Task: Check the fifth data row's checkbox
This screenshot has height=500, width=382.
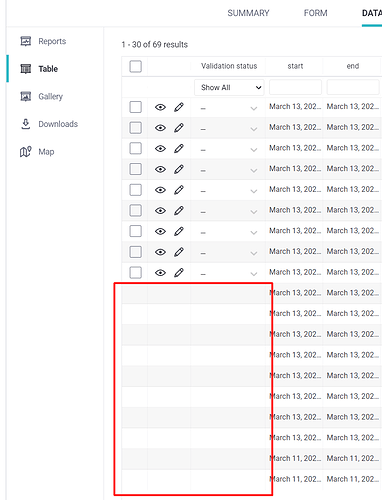Action: 136,190
